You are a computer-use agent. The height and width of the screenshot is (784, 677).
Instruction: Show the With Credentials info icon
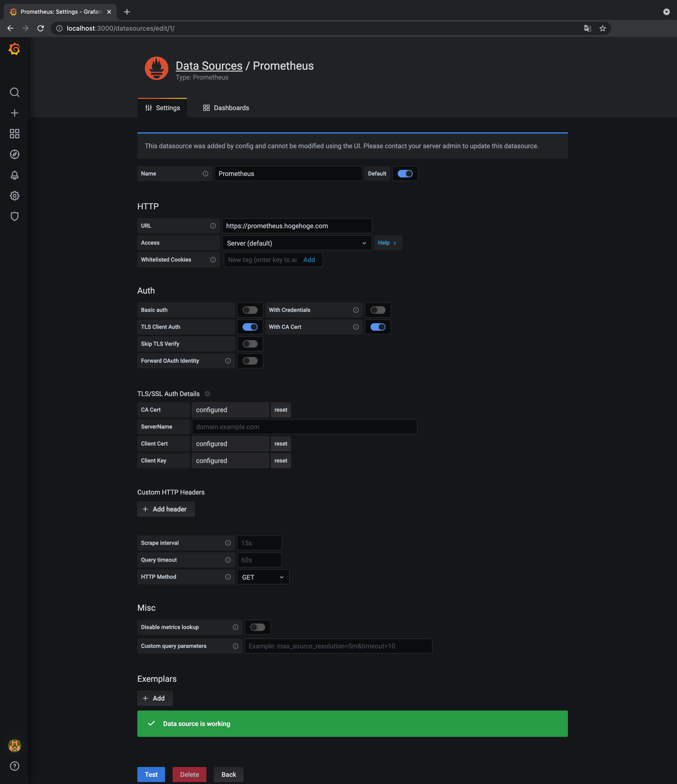[356, 310]
